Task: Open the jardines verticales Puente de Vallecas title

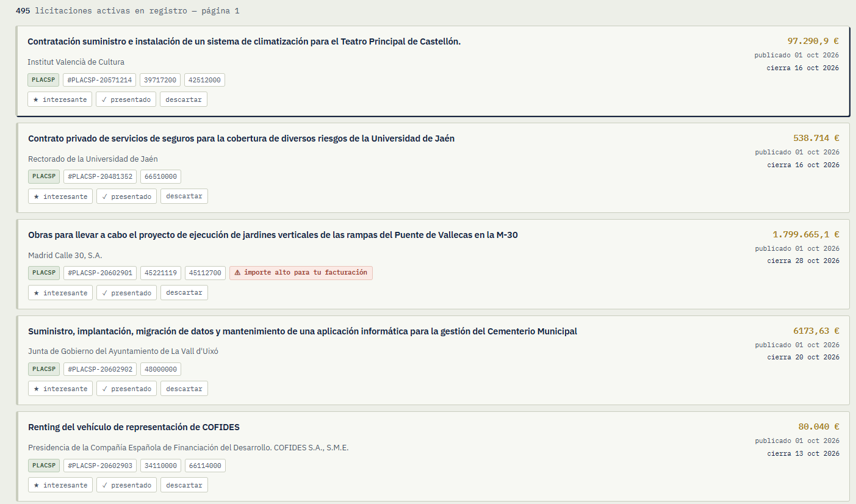Action: tap(273, 235)
